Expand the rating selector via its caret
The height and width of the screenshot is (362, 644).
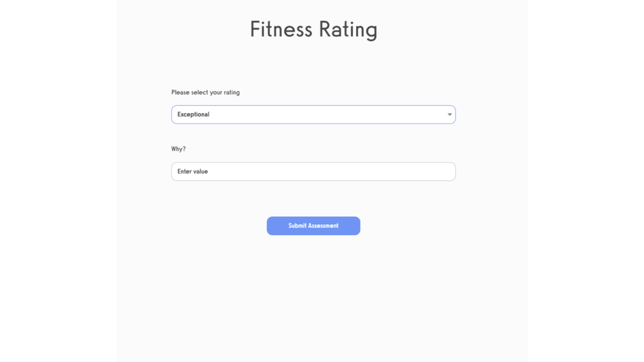pos(449,115)
